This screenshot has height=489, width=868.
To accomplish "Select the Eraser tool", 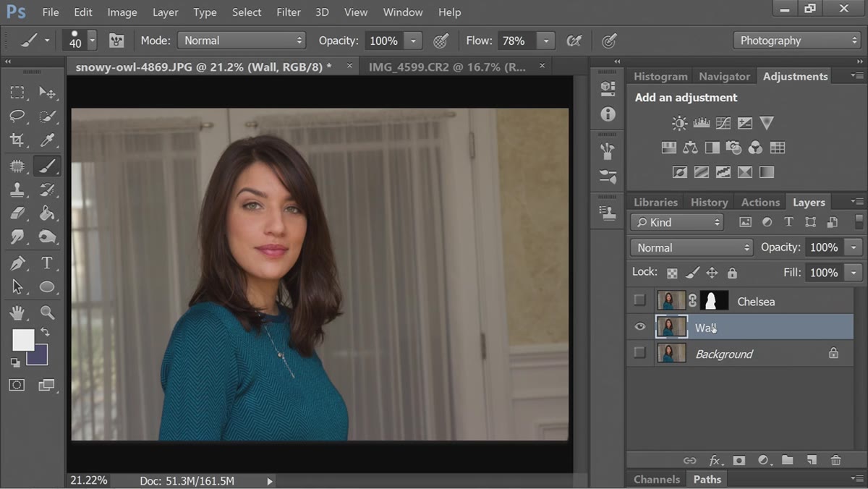I will [17, 213].
